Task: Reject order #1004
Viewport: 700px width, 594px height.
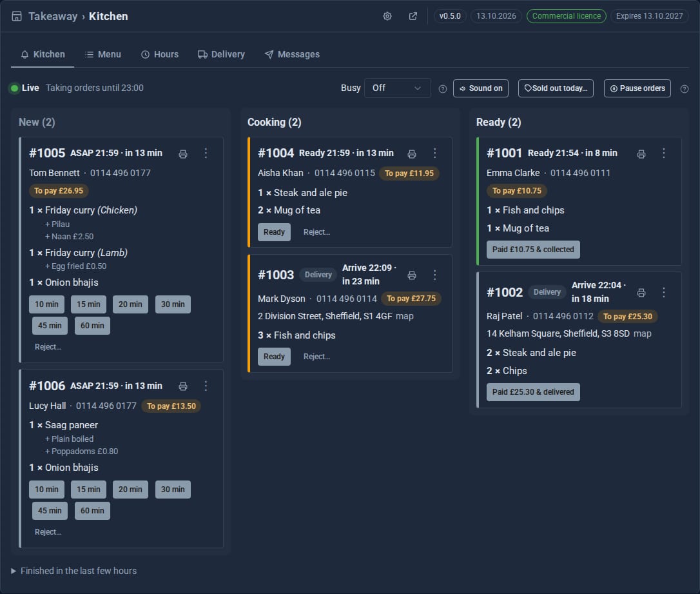Action: pyautogui.click(x=317, y=232)
